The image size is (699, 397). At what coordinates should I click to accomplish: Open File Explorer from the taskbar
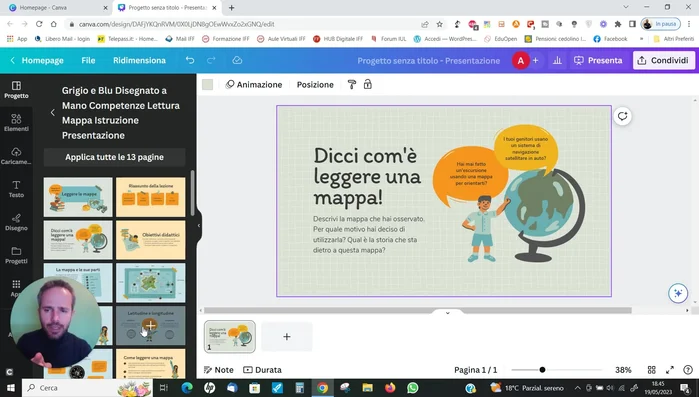click(x=367, y=388)
